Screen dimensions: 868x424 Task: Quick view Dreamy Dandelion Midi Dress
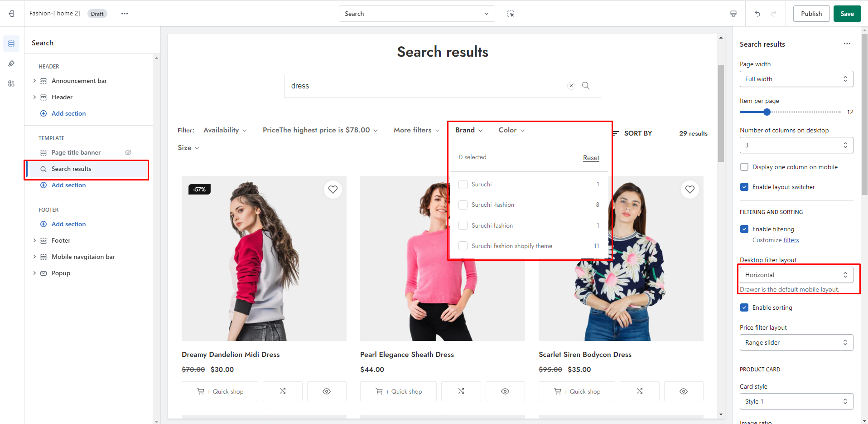327,391
